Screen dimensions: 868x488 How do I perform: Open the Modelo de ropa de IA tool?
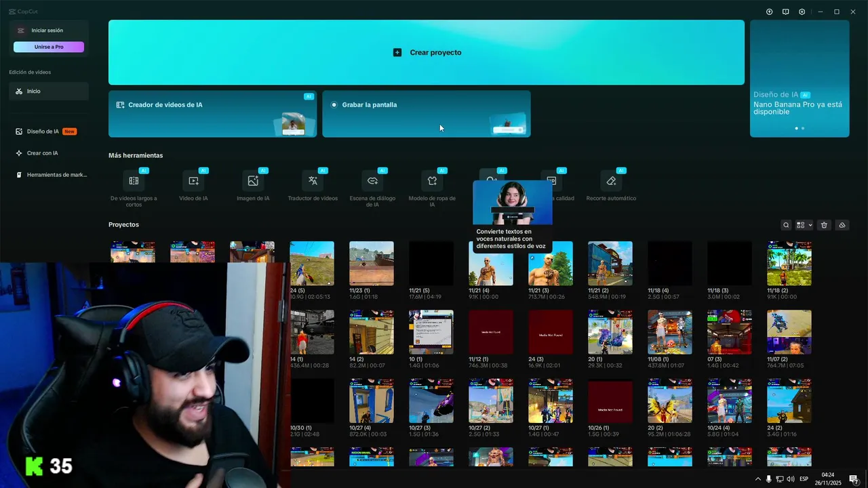pos(432,188)
